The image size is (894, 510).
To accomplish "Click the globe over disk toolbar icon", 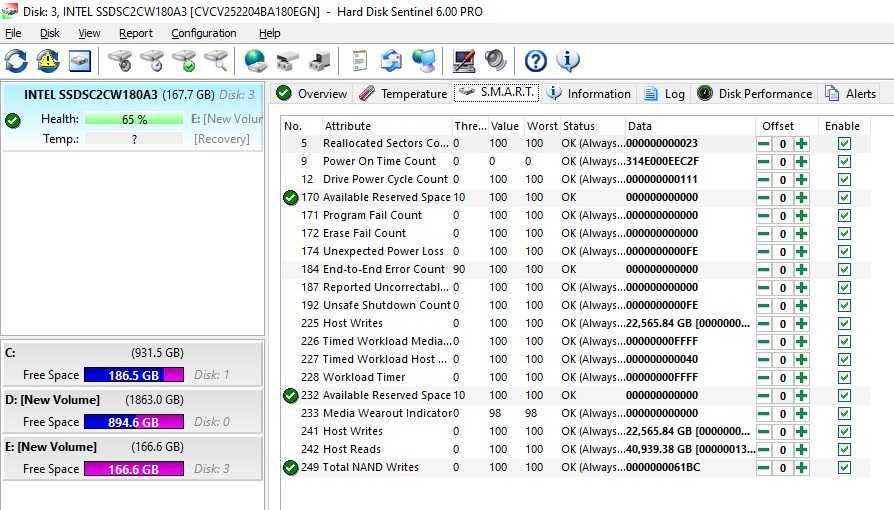I will pos(255,60).
